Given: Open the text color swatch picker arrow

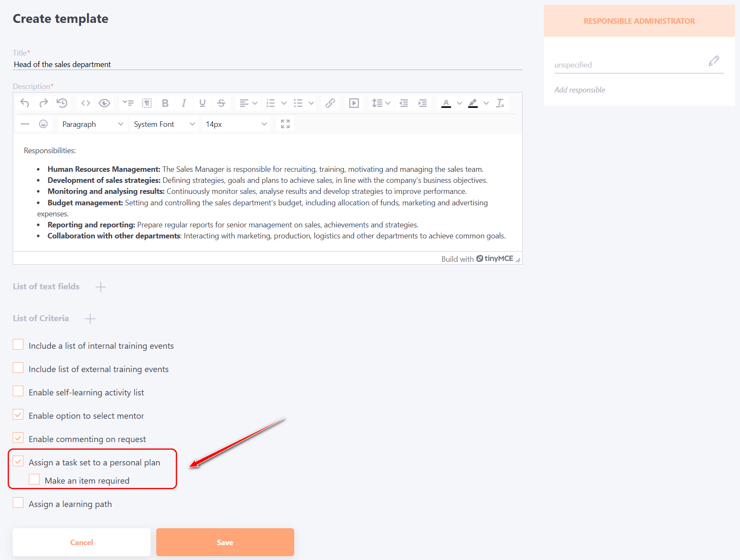Looking at the screenshot, I should [459, 103].
